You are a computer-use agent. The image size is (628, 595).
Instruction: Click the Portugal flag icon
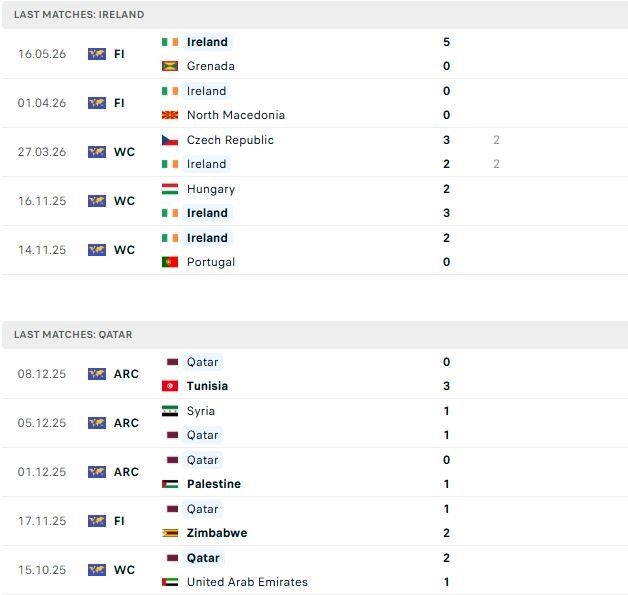pos(170,262)
